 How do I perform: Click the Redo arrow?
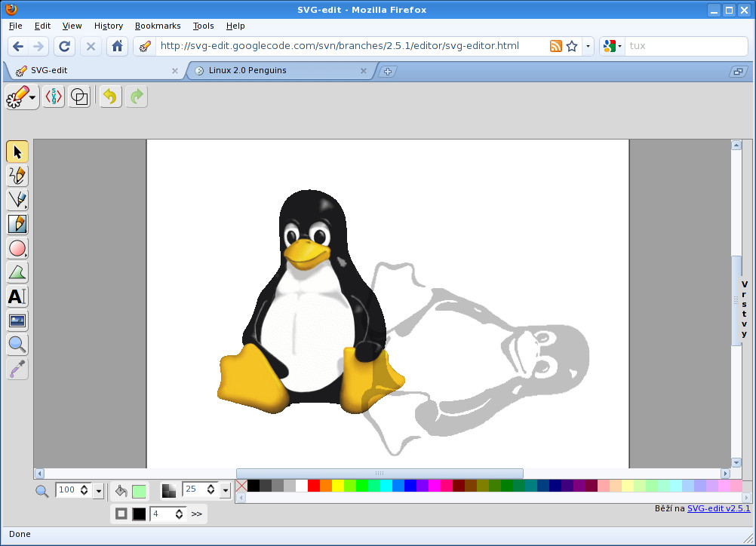[x=137, y=97]
